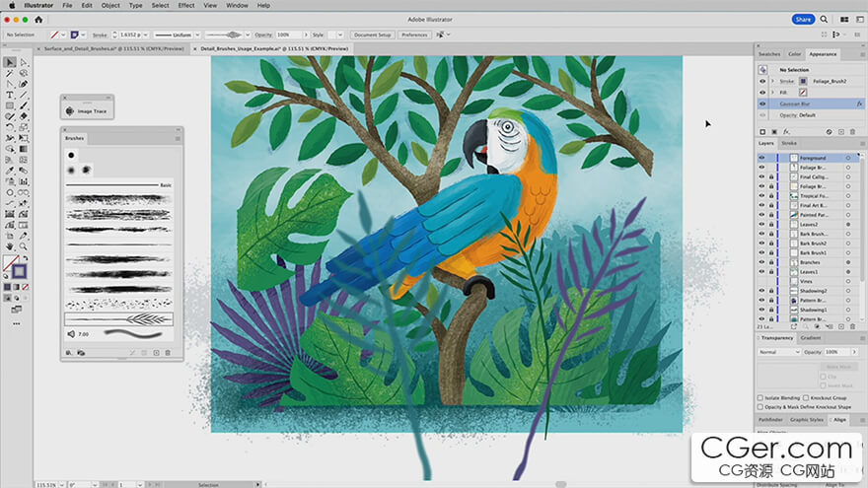
Task: Toggle Stroke visibility in Appearance panel
Action: [762, 81]
